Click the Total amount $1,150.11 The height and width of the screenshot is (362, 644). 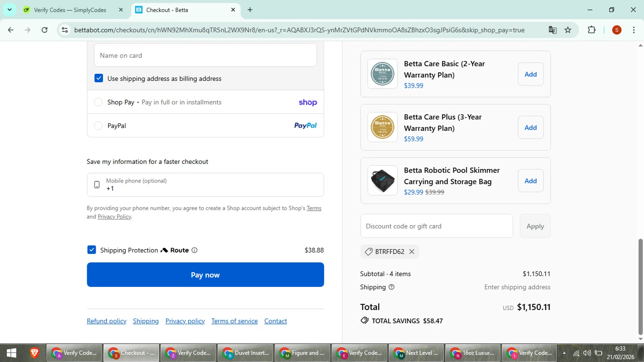(534, 307)
